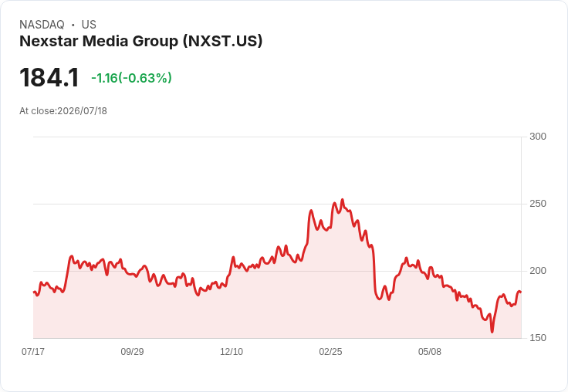Click the -1.16(-0.63%) price change
568x392 pixels.
click(x=131, y=78)
